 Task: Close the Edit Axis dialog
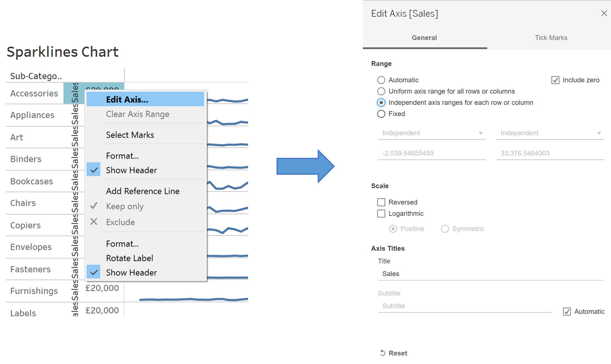pos(604,13)
